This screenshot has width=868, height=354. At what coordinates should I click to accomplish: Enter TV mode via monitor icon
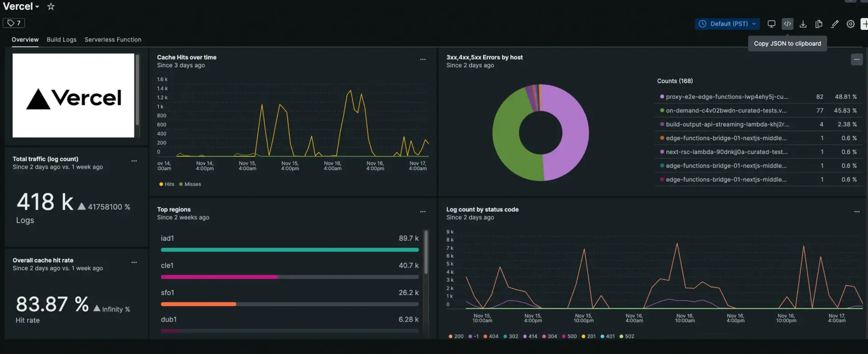point(771,24)
